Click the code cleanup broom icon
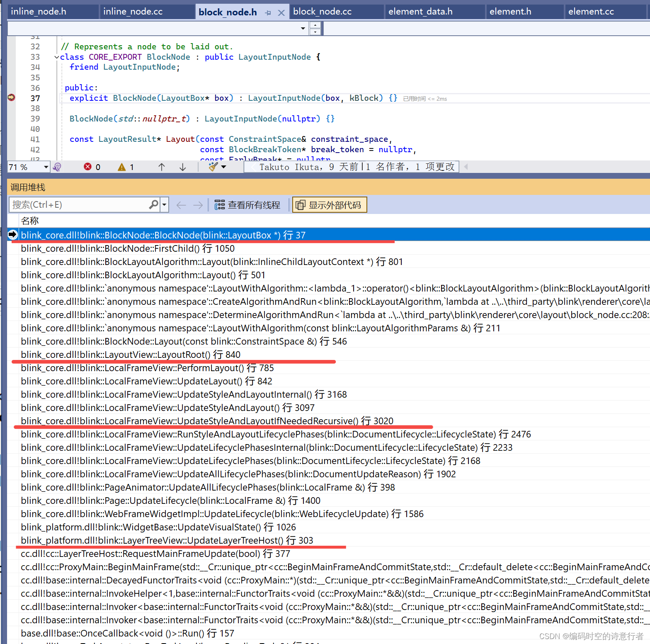 click(x=213, y=167)
